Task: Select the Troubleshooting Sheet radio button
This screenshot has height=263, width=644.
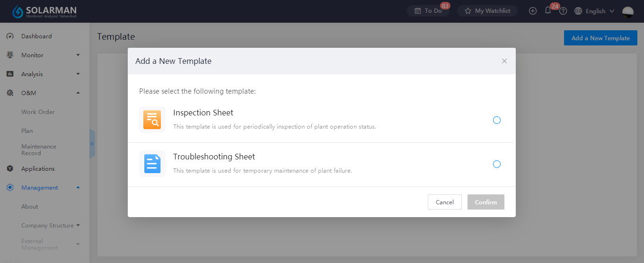Action: [x=497, y=164]
